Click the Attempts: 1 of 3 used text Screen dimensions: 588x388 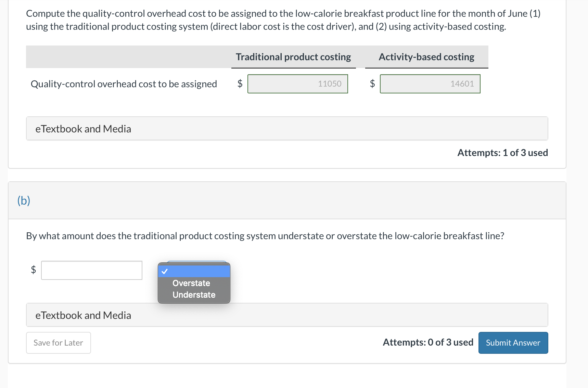coord(502,153)
